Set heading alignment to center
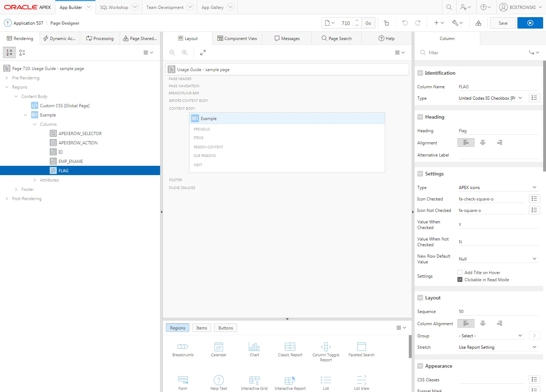The height and width of the screenshot is (392, 546). pyautogui.click(x=483, y=143)
